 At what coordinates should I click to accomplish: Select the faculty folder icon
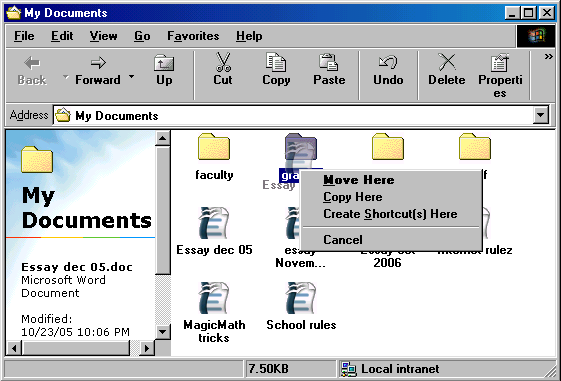214,146
